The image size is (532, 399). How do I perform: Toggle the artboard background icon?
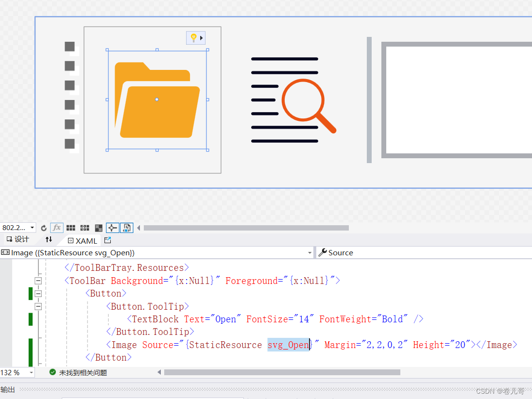[x=99, y=228]
